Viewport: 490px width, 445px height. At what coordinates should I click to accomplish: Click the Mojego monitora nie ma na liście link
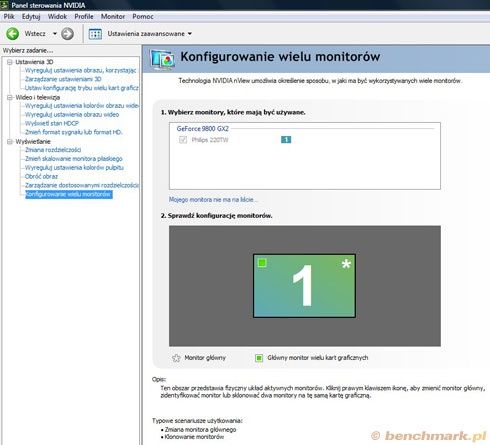(x=213, y=199)
